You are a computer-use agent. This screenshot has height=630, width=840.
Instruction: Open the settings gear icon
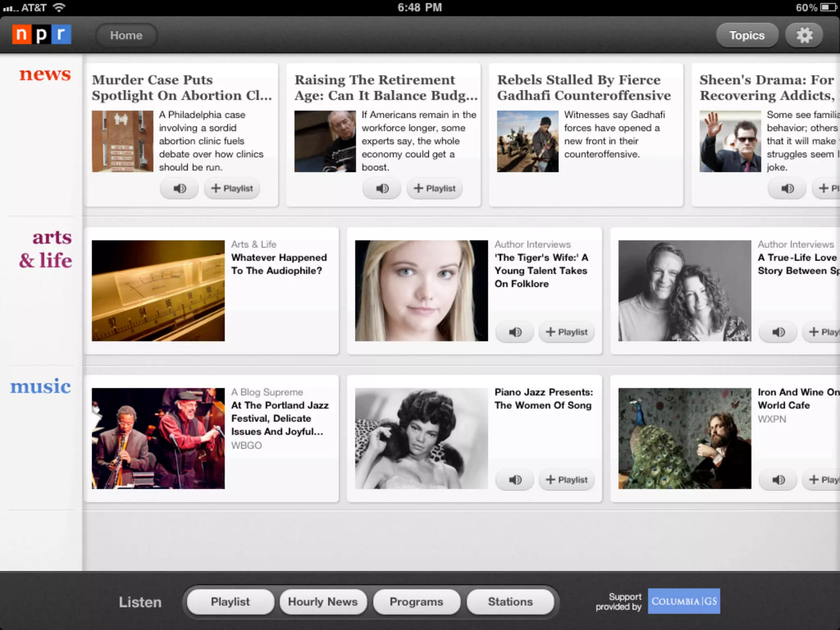click(x=804, y=35)
